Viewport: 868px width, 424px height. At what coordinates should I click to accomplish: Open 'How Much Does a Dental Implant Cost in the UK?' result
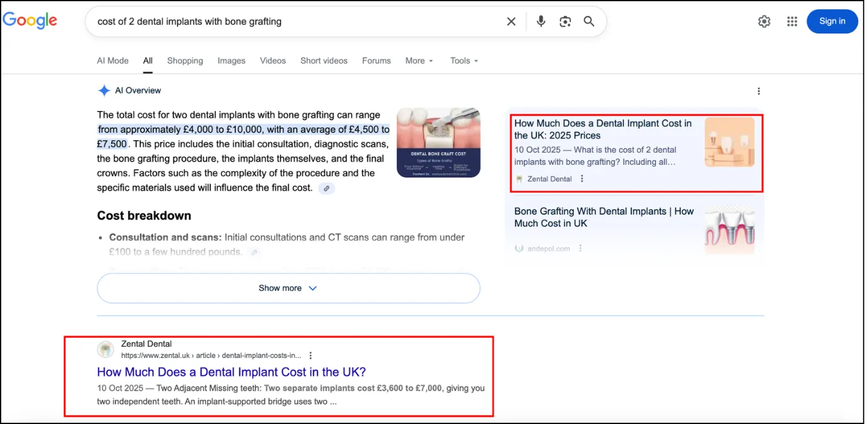232,372
